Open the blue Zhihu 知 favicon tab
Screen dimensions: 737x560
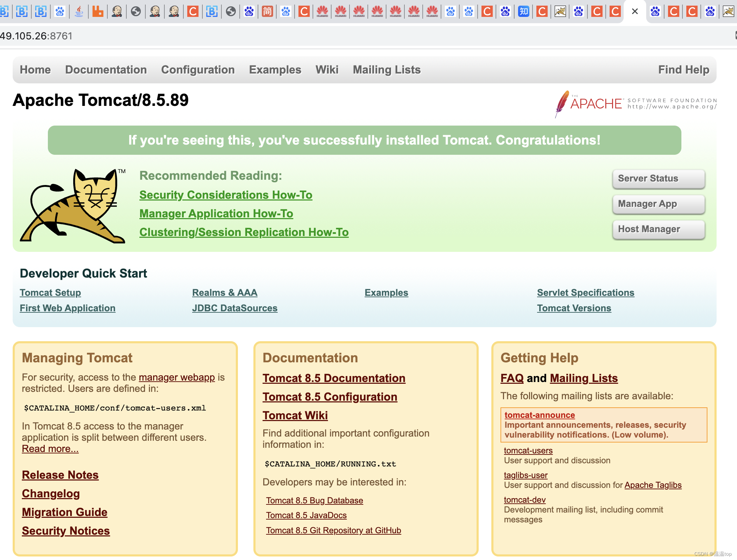tap(523, 12)
